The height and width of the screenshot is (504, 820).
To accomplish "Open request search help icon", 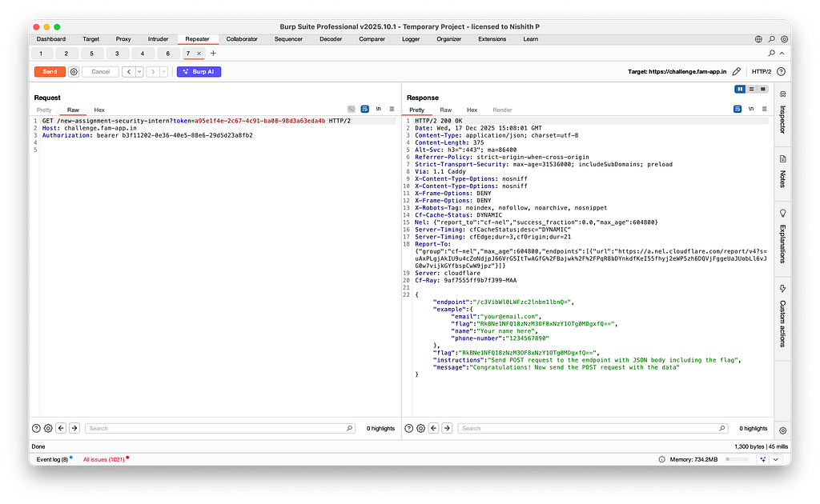I will [36, 428].
